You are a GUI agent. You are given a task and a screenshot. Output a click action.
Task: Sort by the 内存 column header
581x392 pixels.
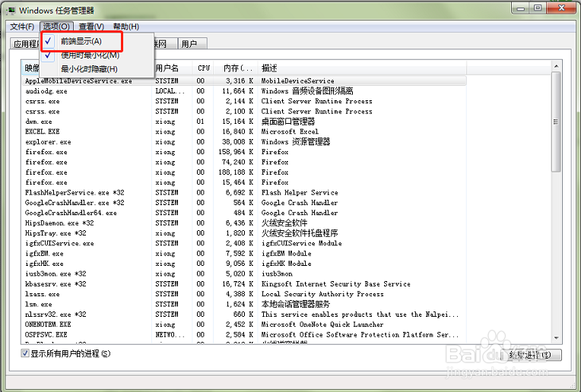pos(236,68)
